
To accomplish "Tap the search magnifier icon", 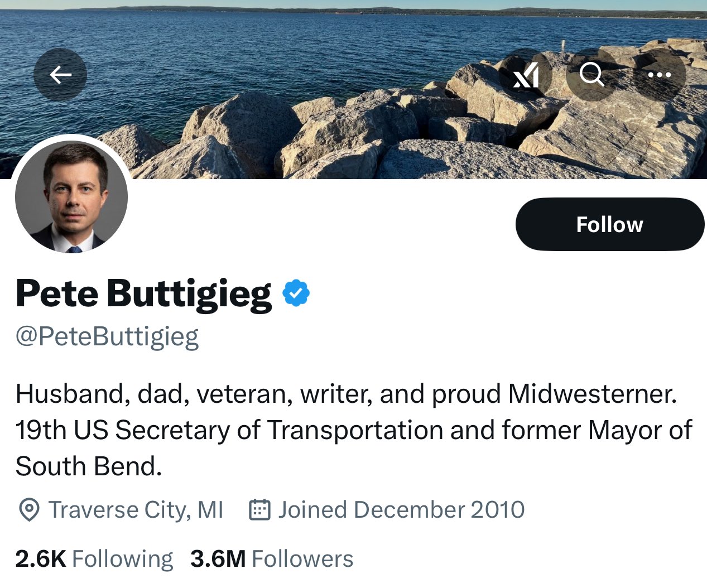I will pos(591,74).
